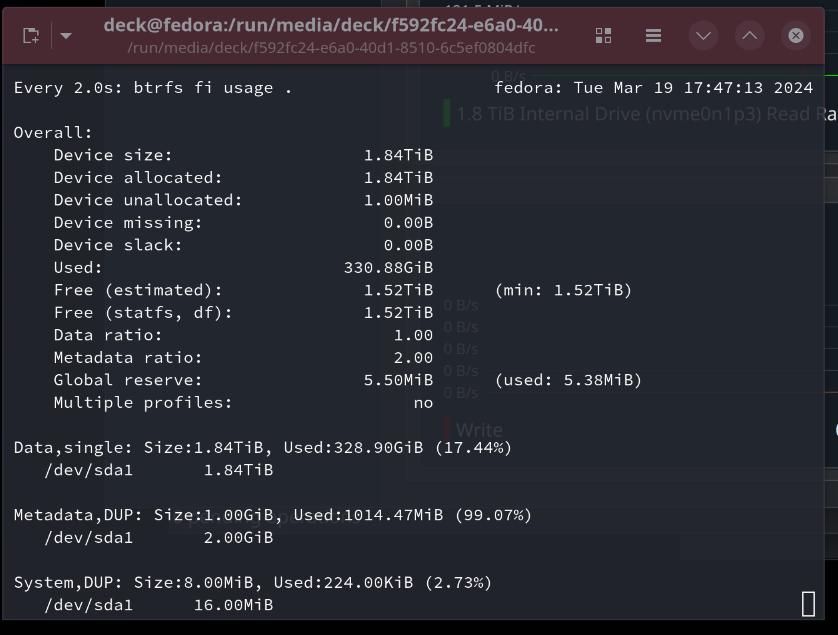Click the unallocated value 1.00MiB

pos(398,200)
